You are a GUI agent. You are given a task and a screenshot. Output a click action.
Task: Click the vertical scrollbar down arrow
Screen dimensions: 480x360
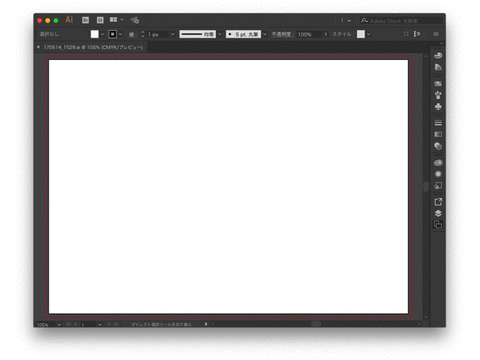coord(426,317)
